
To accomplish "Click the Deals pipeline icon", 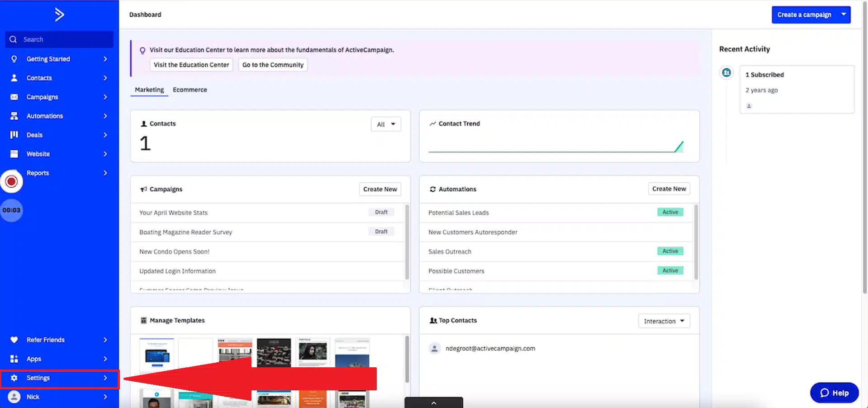I will click(x=14, y=135).
